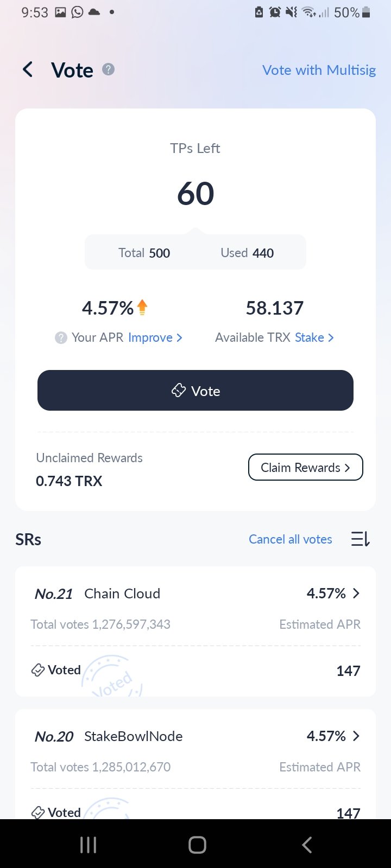Expand Chain Cloud 4.57% APR chevron
Image resolution: width=391 pixels, height=868 pixels.
tap(356, 593)
